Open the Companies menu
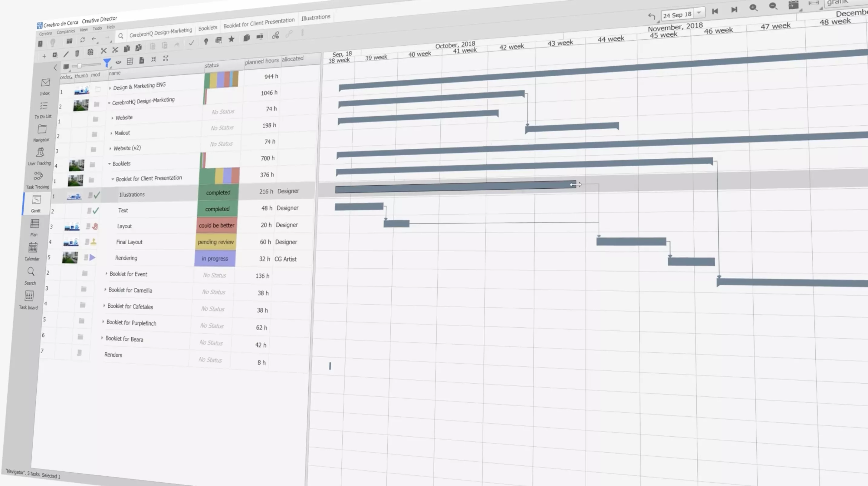Image resolution: width=868 pixels, height=486 pixels. [66, 32]
